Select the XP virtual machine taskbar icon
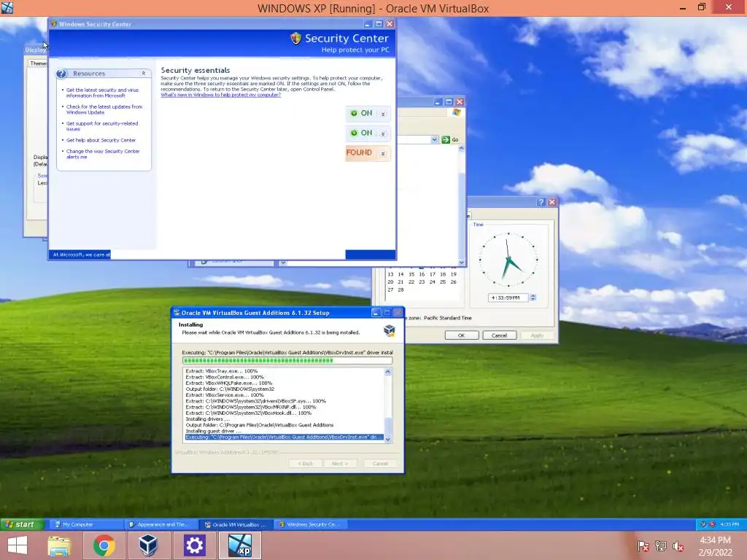 pos(239,545)
